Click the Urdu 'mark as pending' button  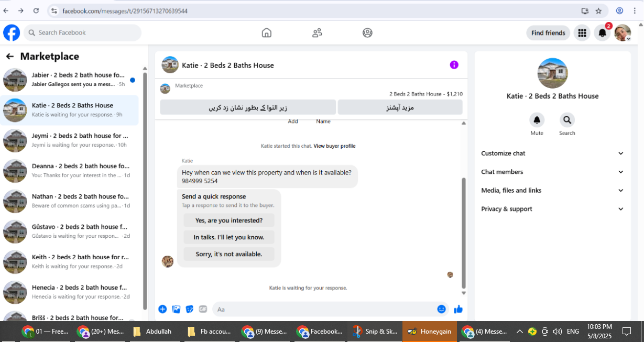point(248,107)
